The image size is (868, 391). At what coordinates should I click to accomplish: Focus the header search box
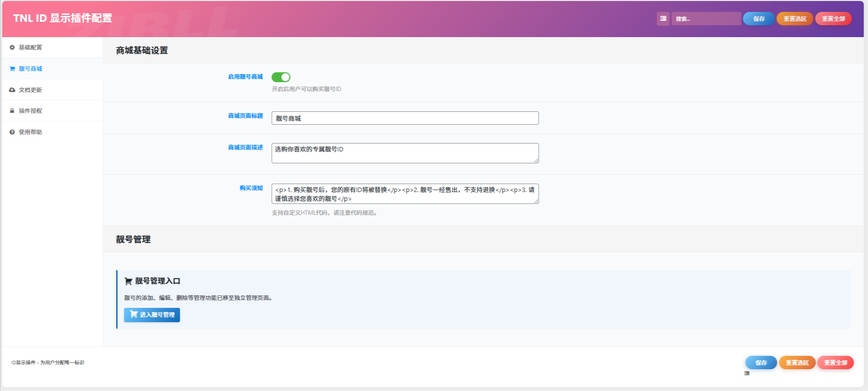tap(706, 19)
